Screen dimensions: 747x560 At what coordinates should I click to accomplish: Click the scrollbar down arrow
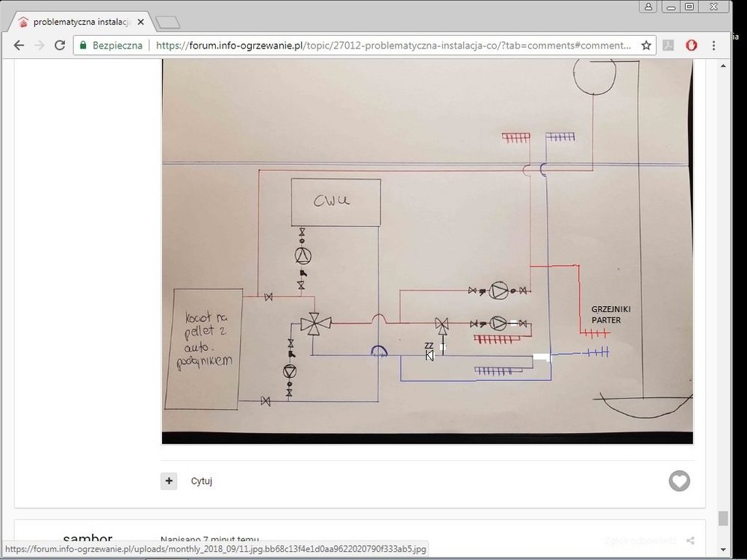point(723,552)
